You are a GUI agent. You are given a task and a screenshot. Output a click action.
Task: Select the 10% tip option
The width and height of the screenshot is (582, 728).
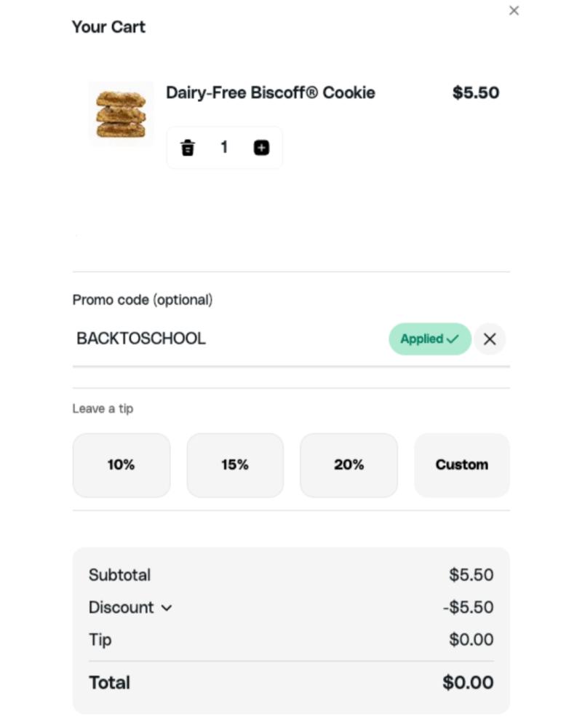121,464
